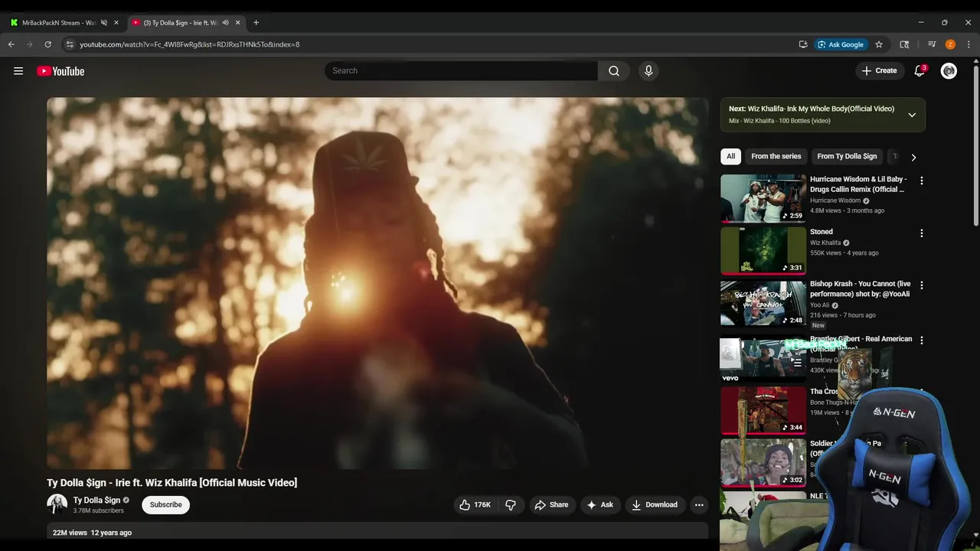The width and height of the screenshot is (980, 551).
Task: Show more filter chips with the arrow
Action: 913,157
